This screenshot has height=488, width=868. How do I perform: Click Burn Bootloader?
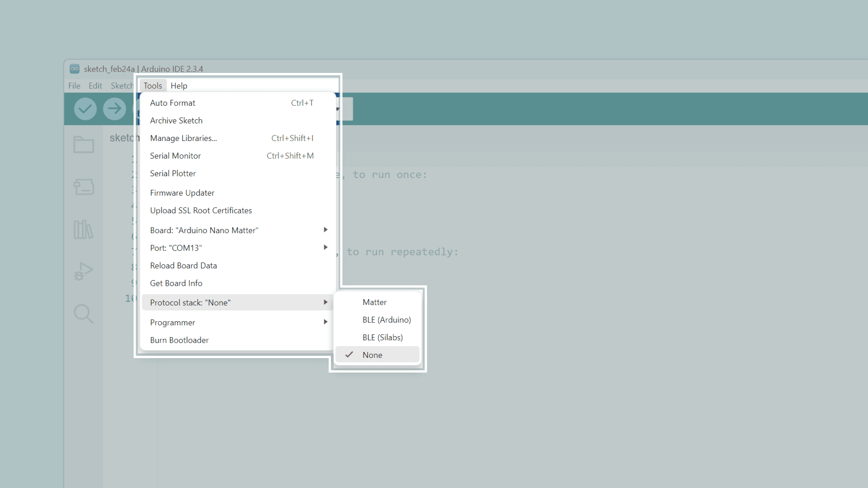(179, 340)
